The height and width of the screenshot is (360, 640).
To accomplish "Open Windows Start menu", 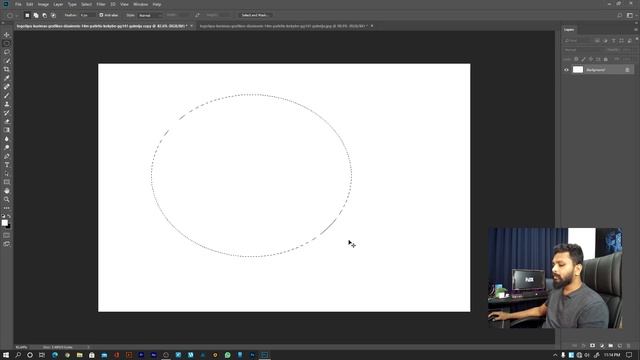I will [6, 355].
